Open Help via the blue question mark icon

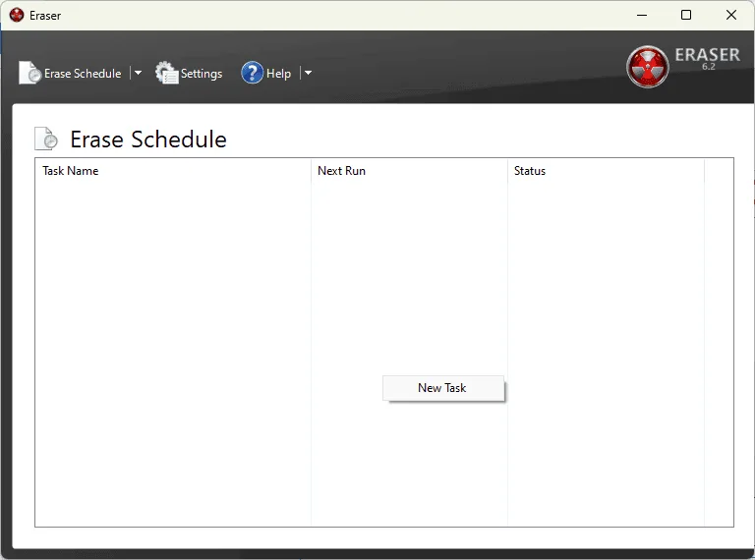pyautogui.click(x=253, y=73)
